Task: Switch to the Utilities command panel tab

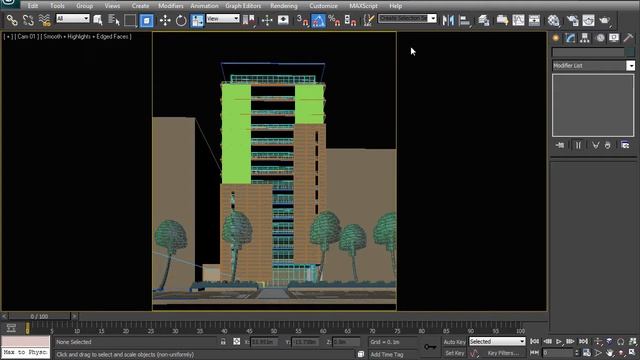Action: pos(628,38)
